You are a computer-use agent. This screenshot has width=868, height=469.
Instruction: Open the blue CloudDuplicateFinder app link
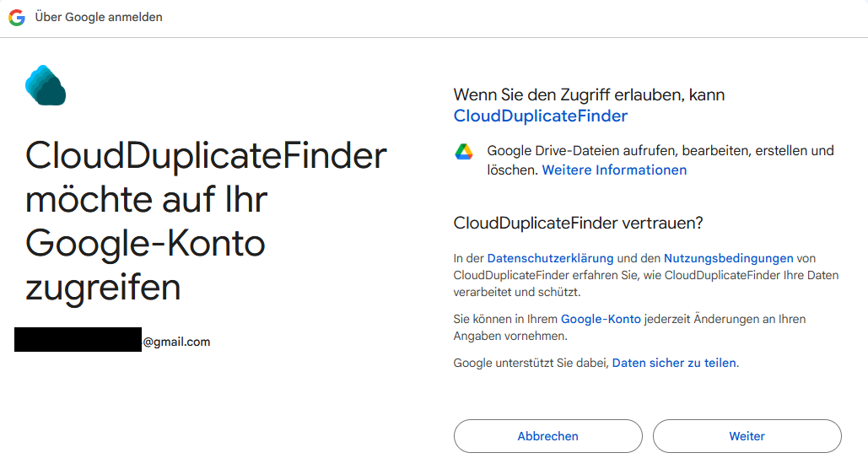click(x=540, y=116)
